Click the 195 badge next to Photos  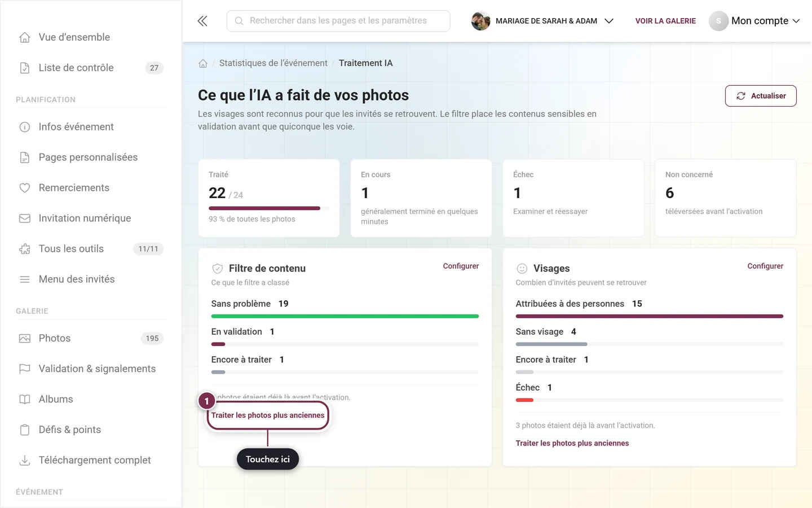(x=152, y=339)
